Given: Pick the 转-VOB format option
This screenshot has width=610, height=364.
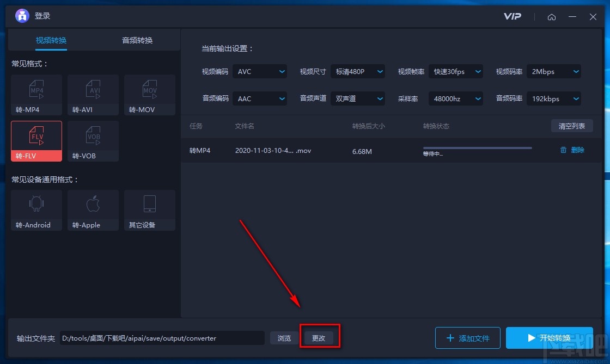Looking at the screenshot, I should (93, 141).
